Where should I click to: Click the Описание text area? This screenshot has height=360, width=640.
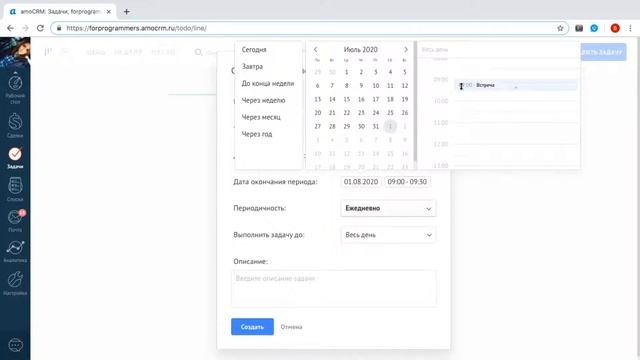(334, 288)
